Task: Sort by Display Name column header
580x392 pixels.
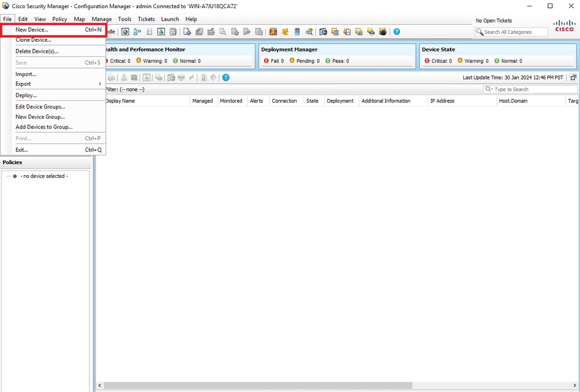Action: click(x=146, y=101)
